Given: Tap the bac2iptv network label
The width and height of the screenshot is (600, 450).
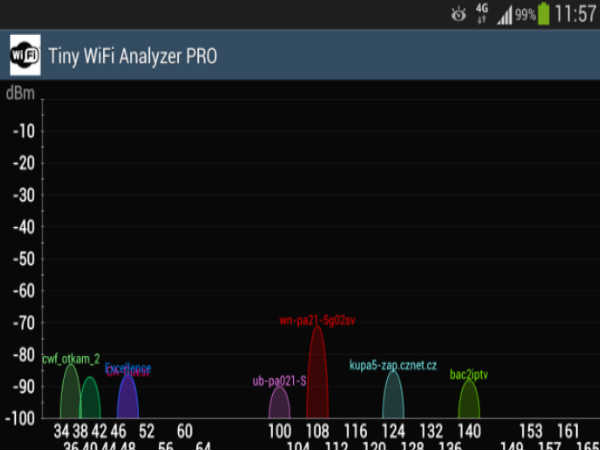Looking at the screenshot, I should [x=468, y=374].
